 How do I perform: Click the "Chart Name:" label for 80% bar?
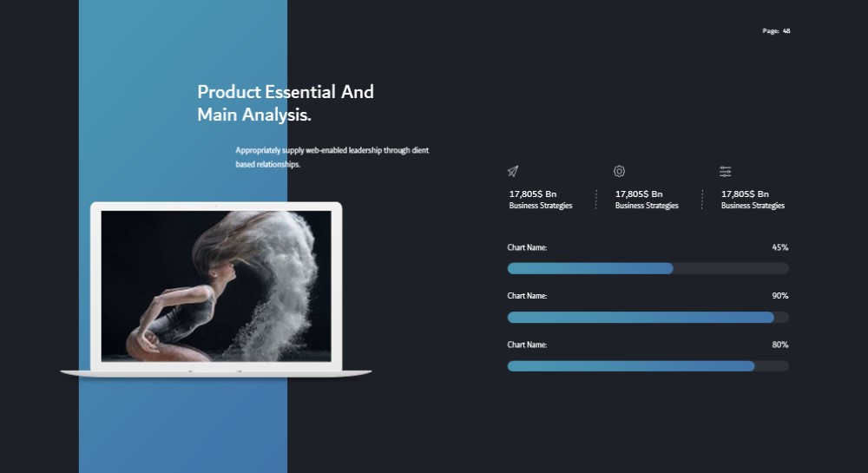coord(527,345)
